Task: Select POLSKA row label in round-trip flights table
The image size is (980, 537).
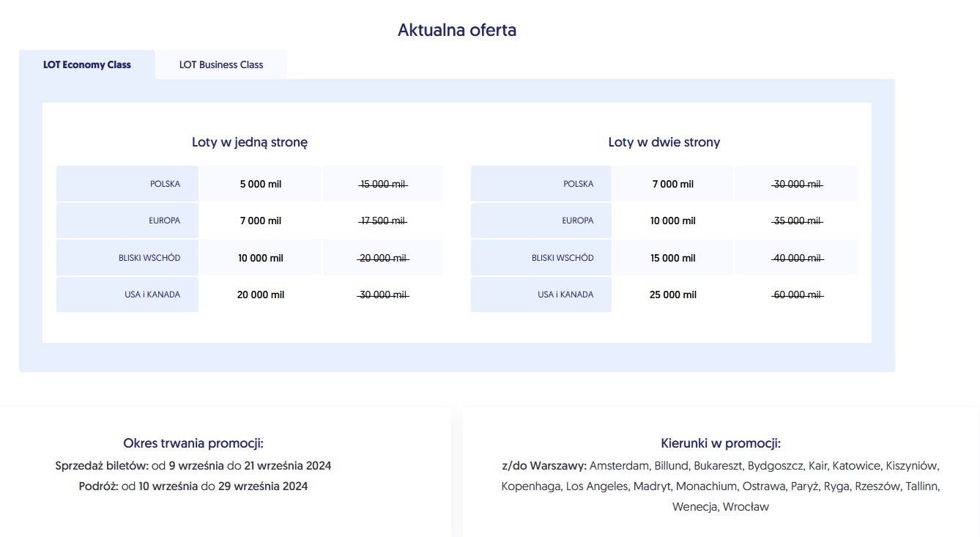Action: (541, 184)
